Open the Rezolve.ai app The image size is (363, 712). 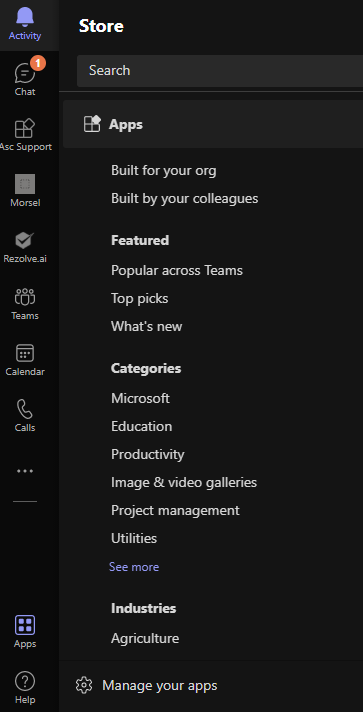(x=25, y=240)
